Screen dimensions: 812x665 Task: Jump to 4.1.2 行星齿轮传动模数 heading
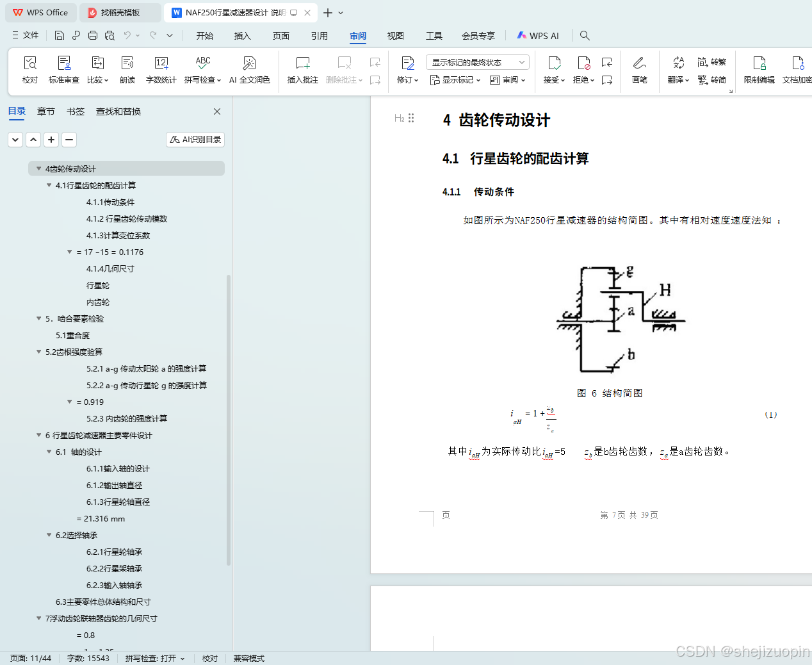tap(127, 218)
